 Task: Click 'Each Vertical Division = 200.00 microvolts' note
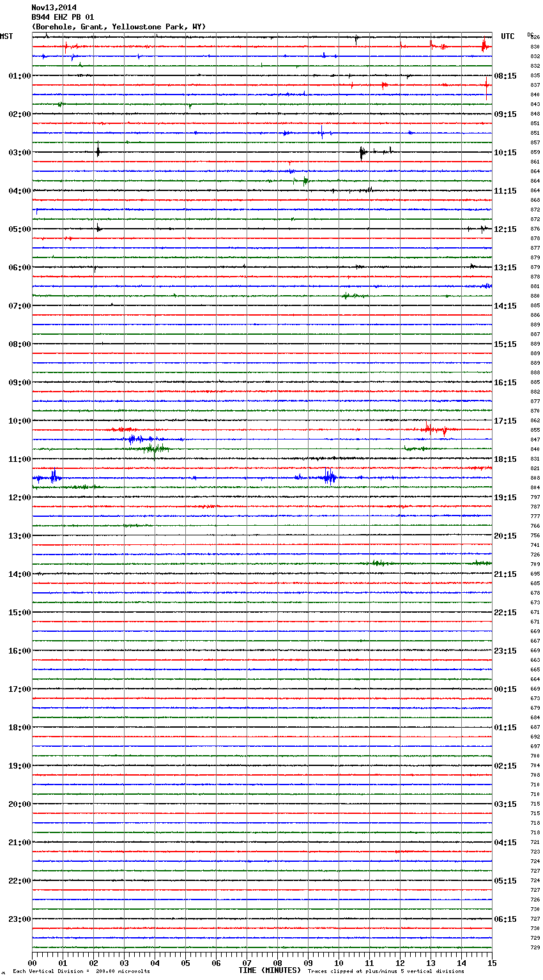click(x=81, y=972)
